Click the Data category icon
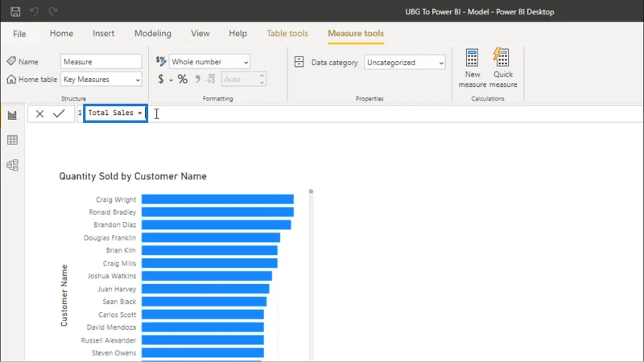Viewport: 644px width, 362px height. coord(299,62)
